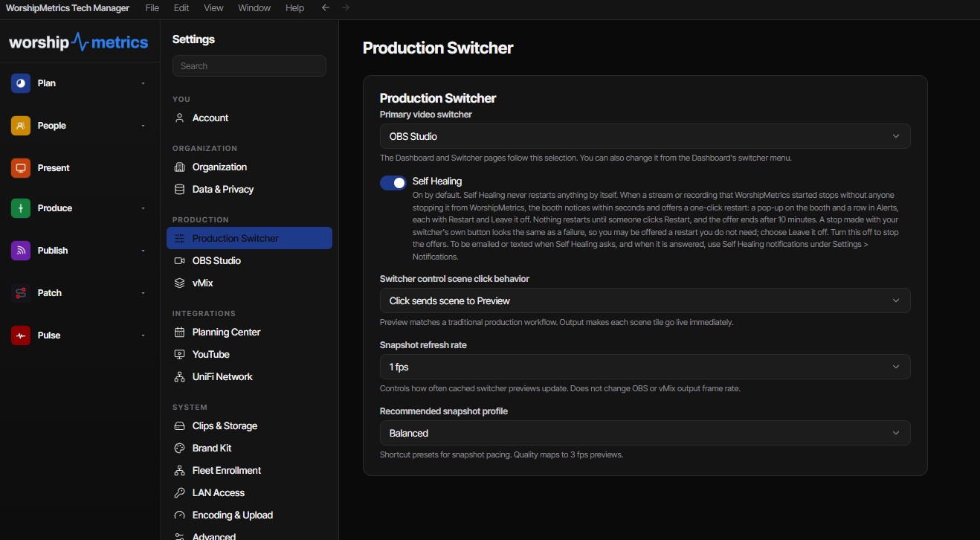
Task: Click the Plan icon in the sidebar
Action: click(20, 83)
